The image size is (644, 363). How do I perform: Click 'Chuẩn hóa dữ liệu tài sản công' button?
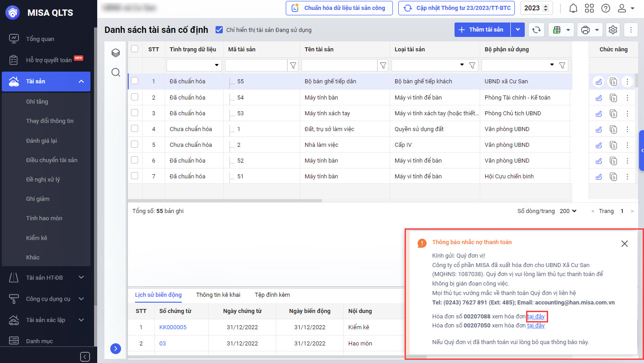point(339,8)
